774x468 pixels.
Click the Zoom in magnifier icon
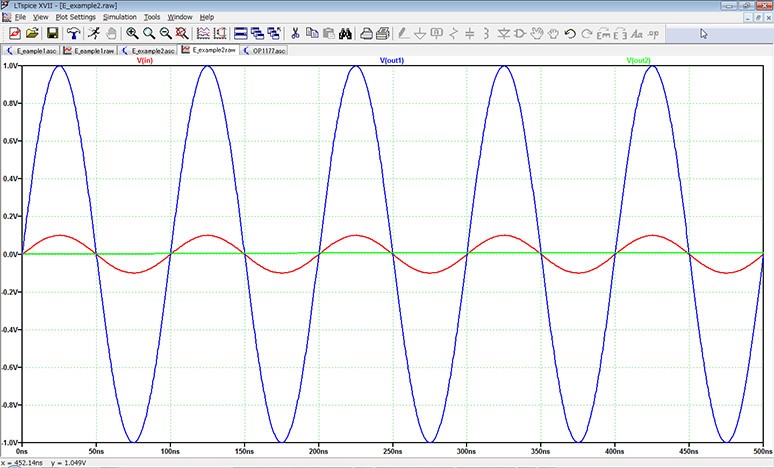132,33
